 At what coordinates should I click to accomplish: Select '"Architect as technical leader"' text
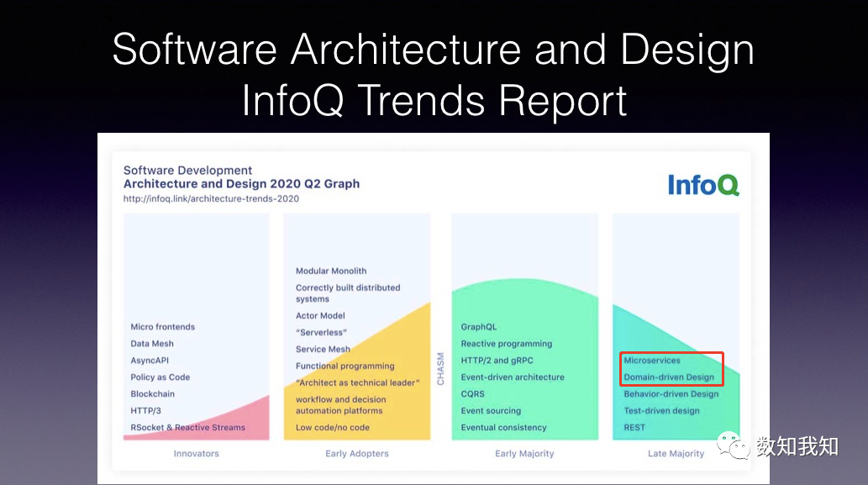pos(358,382)
